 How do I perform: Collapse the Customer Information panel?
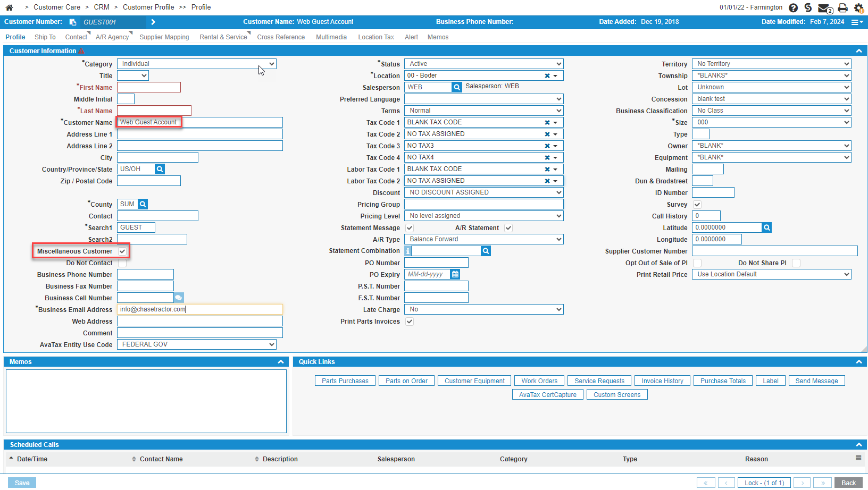(858, 51)
